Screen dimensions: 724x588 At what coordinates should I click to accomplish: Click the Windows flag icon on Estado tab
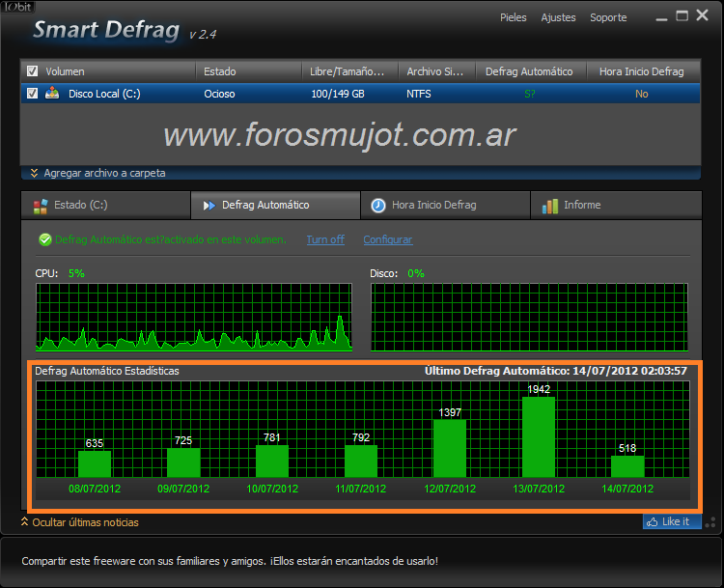[x=41, y=206]
